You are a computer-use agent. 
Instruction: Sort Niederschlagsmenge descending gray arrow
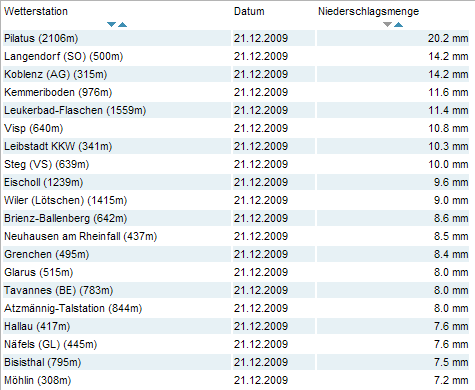point(387,24)
